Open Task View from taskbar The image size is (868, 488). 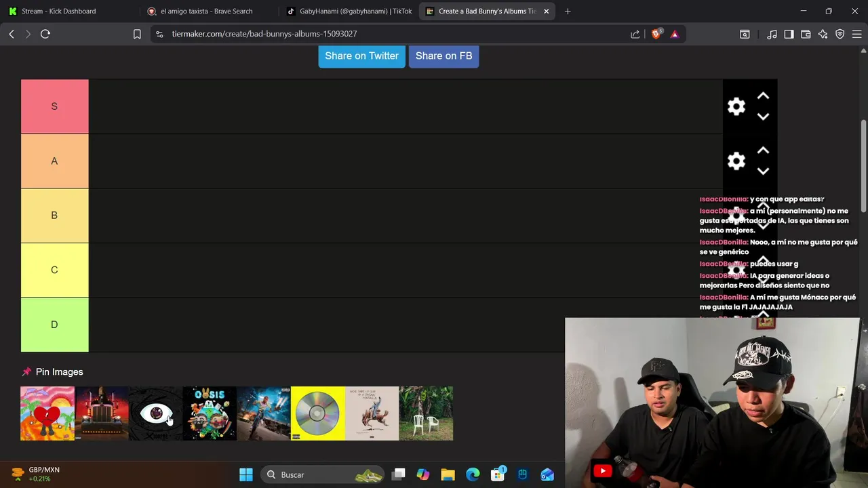pyautogui.click(x=399, y=474)
